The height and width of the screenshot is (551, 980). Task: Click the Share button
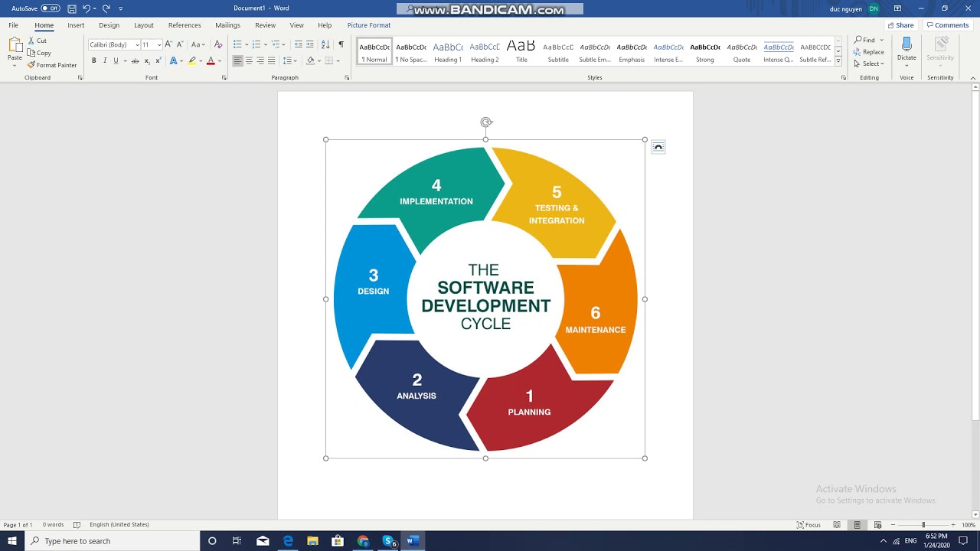pyautogui.click(x=900, y=25)
